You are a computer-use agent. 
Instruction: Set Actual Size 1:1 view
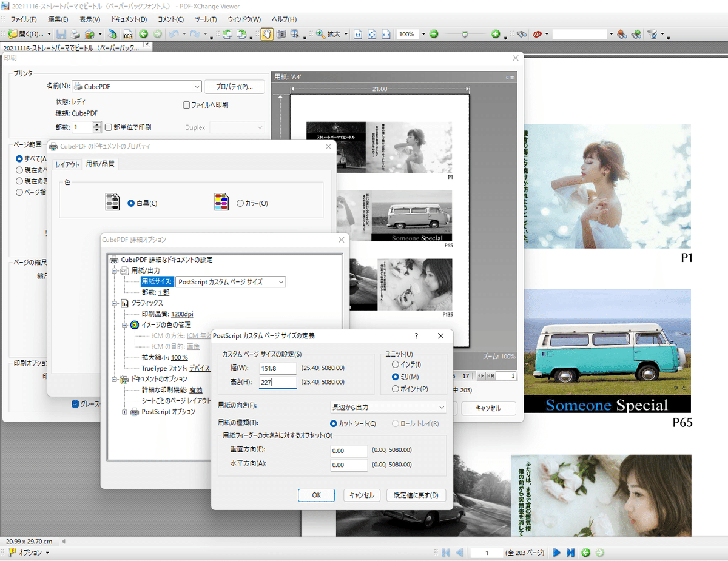(x=359, y=34)
